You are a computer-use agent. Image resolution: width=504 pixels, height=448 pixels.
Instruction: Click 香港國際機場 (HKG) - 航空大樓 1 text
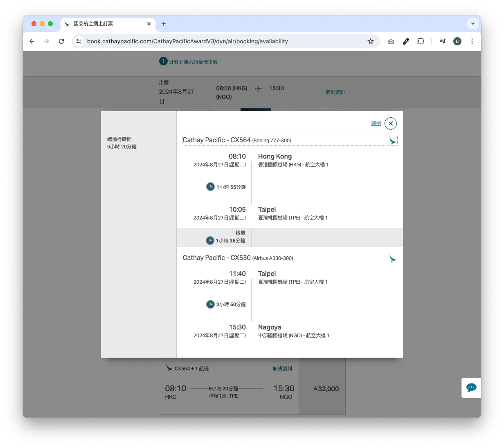click(293, 165)
